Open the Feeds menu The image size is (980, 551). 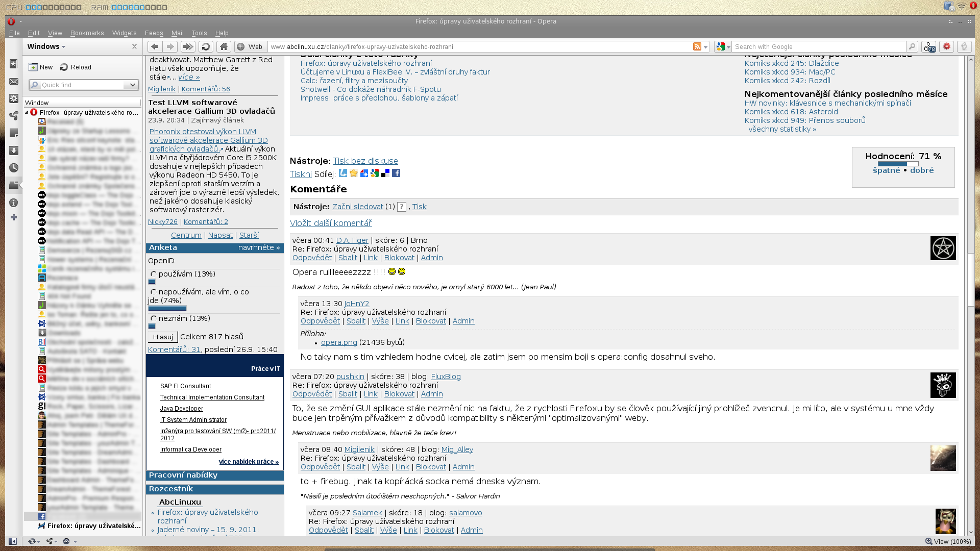(154, 33)
